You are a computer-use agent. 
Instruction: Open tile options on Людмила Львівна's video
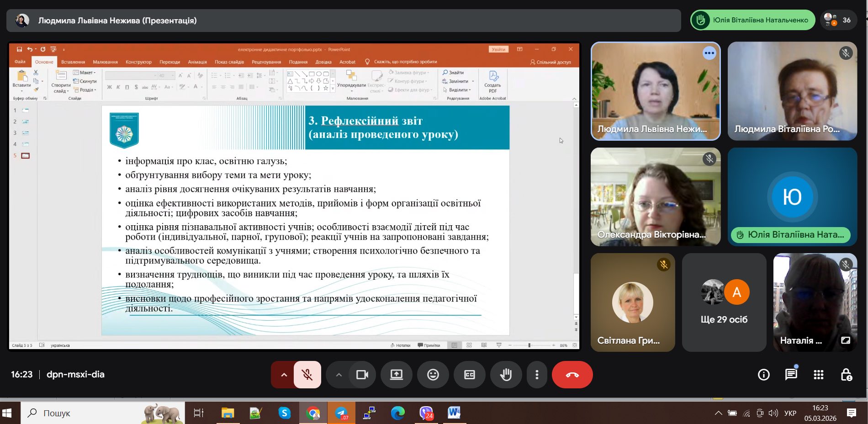pos(709,53)
